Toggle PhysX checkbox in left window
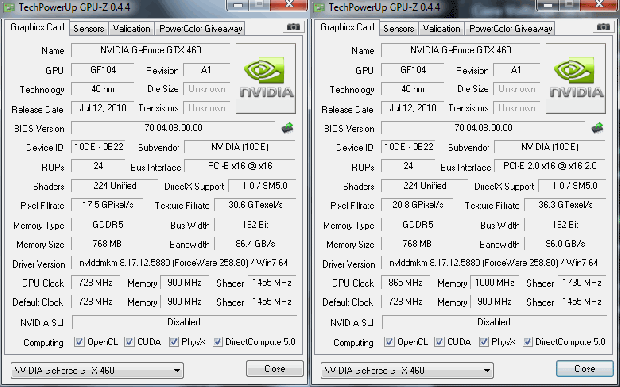This screenshot has width=620, height=387. click(174, 342)
